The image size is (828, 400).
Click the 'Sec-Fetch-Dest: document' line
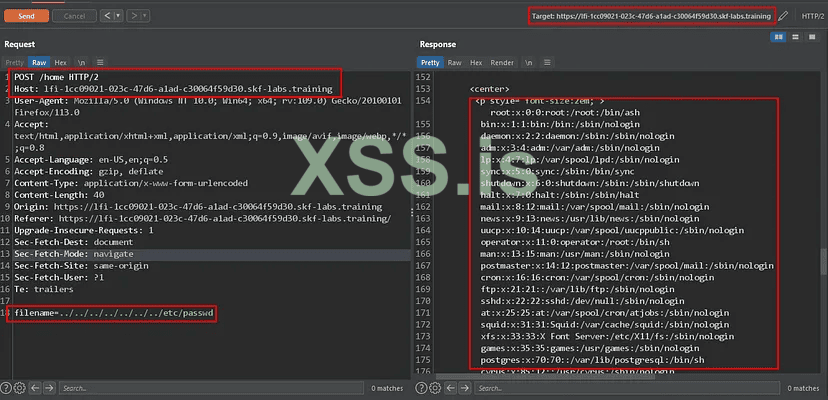tap(74, 242)
